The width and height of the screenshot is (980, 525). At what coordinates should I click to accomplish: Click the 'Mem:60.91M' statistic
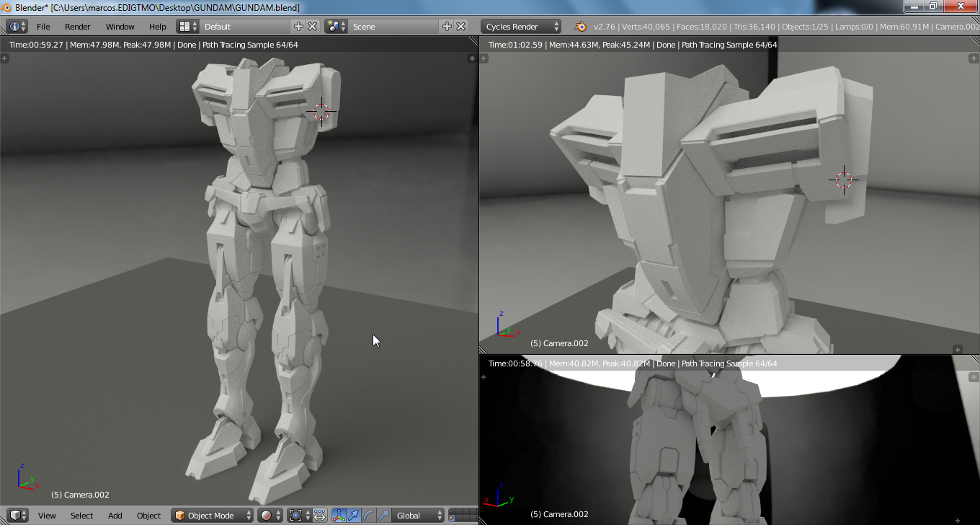(x=904, y=27)
